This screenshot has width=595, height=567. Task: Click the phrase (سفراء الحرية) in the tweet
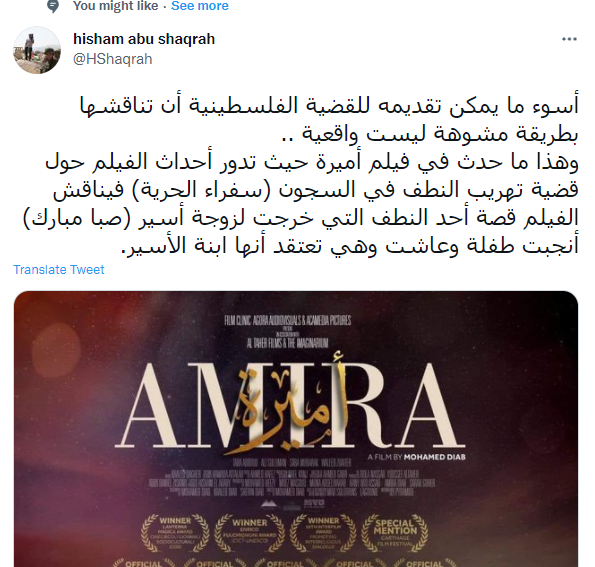[201, 189]
